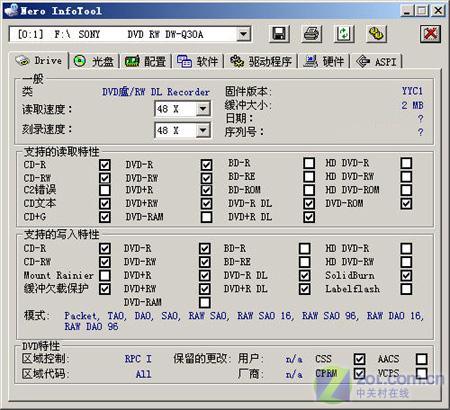Click the Save floppy disk icon
Viewport: 450px width, 410px height.
click(279, 34)
